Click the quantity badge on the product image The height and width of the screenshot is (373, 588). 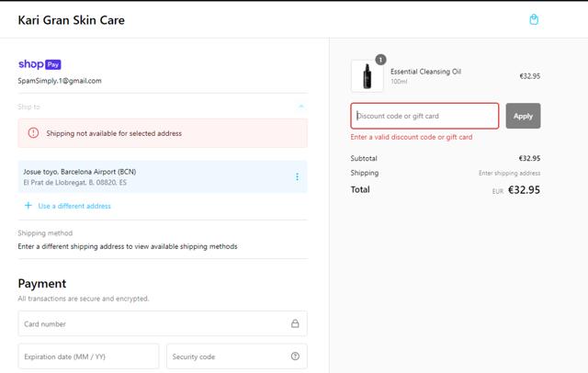(x=380, y=60)
